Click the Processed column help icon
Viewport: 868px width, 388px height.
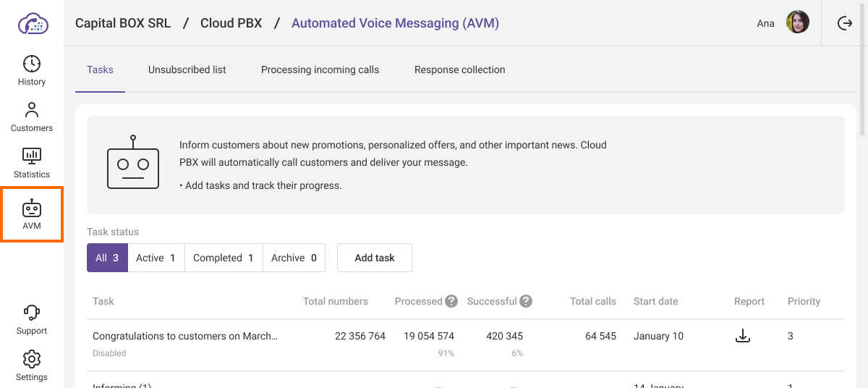tap(451, 301)
